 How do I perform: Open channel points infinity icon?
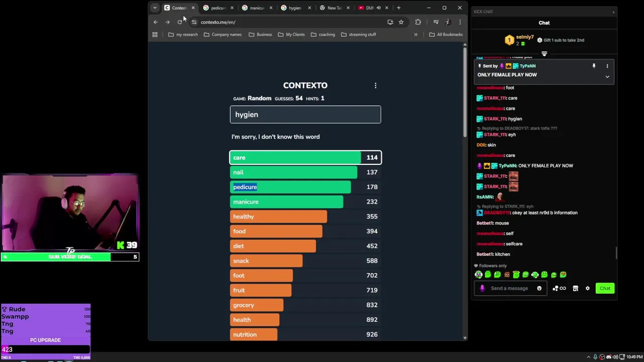click(x=559, y=289)
